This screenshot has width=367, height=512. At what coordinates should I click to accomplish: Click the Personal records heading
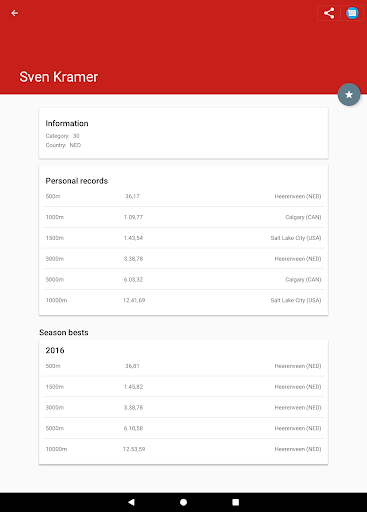pos(77,181)
